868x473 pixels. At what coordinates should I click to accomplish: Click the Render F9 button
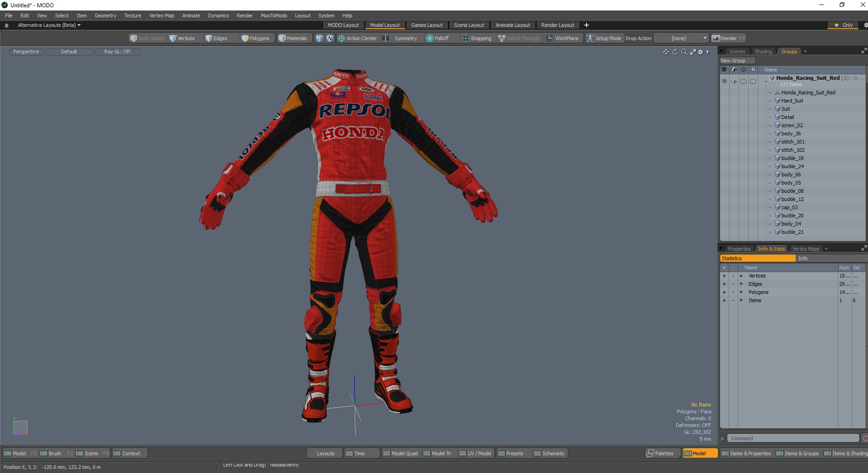coord(729,38)
